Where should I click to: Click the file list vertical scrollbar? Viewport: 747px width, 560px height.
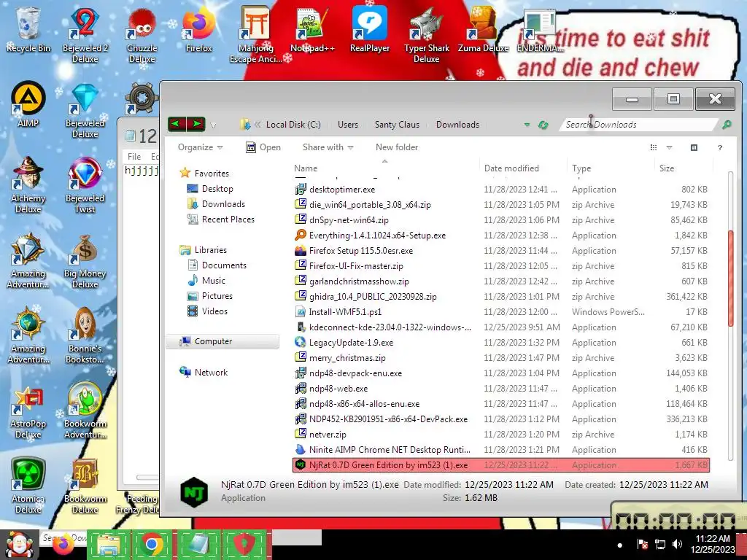click(x=730, y=278)
